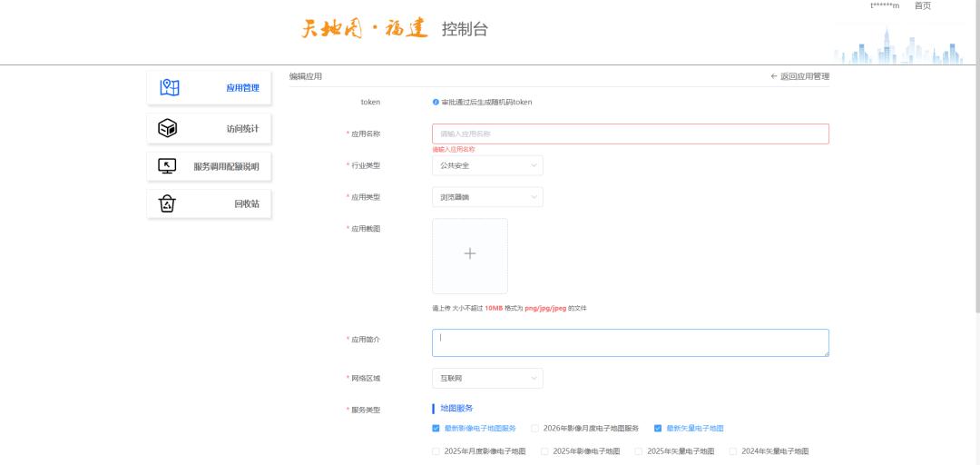
Task: Open the 应用类型 dropdown showing 浏览器端
Action: [487, 197]
